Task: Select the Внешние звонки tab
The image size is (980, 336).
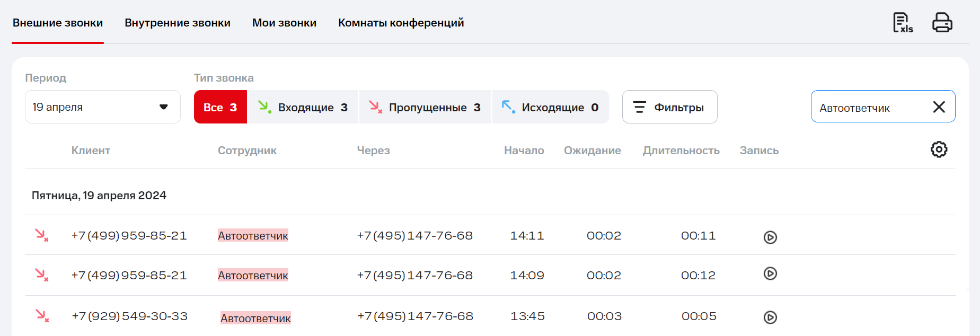Action: point(58,23)
